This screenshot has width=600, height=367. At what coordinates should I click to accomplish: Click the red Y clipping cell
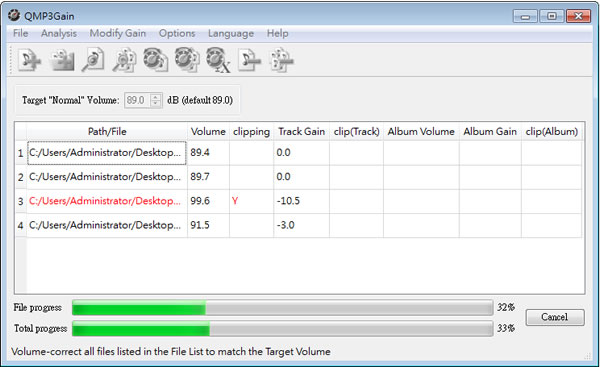click(x=251, y=201)
